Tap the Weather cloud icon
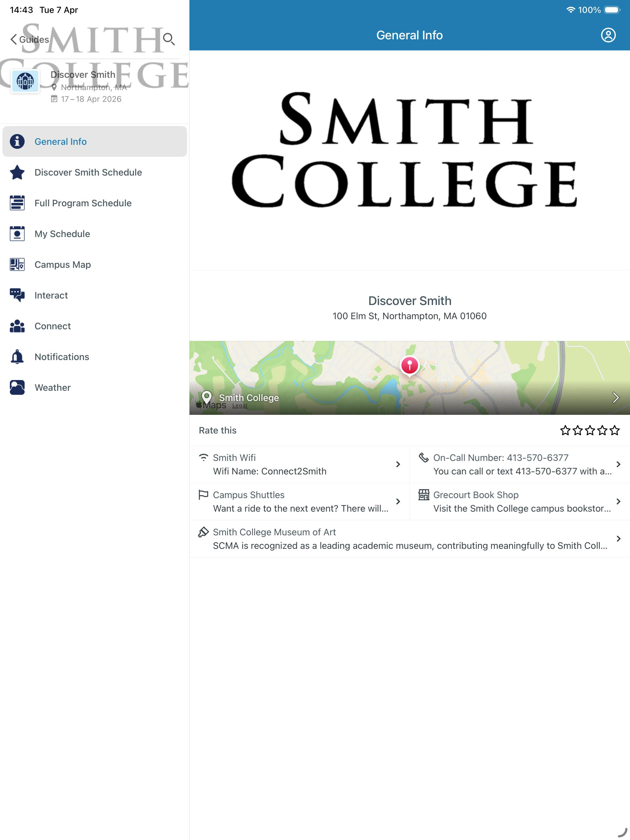Screen dimensions: 630x840 click(17, 387)
